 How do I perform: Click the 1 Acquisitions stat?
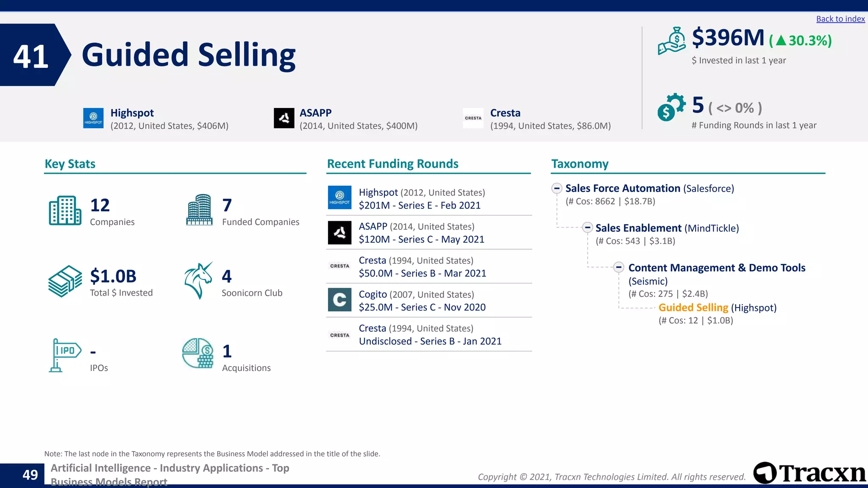tap(246, 357)
